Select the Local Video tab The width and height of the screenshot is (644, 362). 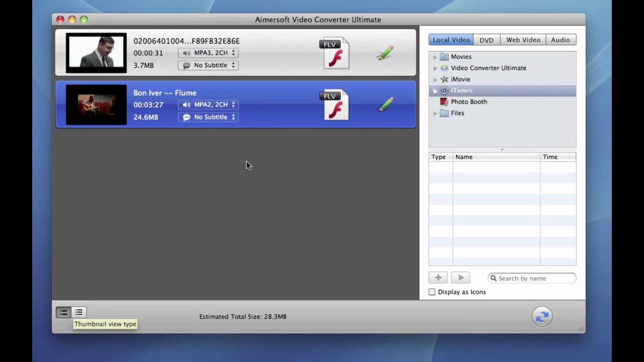[x=451, y=40]
